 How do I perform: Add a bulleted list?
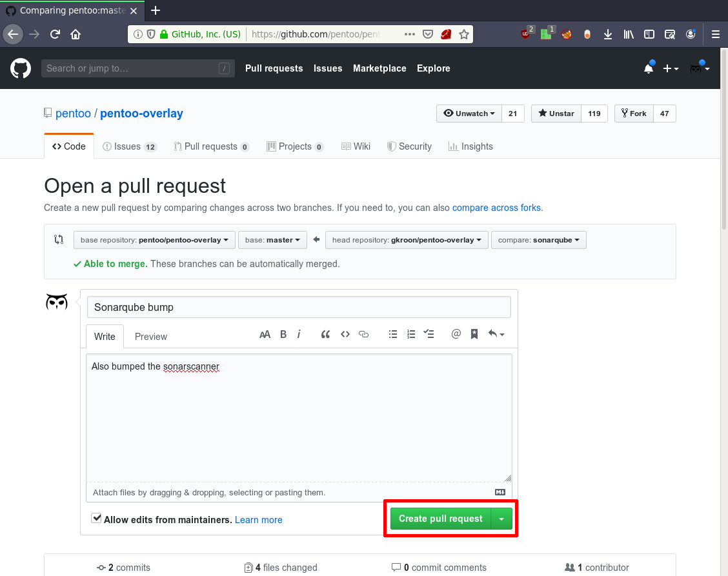click(393, 334)
